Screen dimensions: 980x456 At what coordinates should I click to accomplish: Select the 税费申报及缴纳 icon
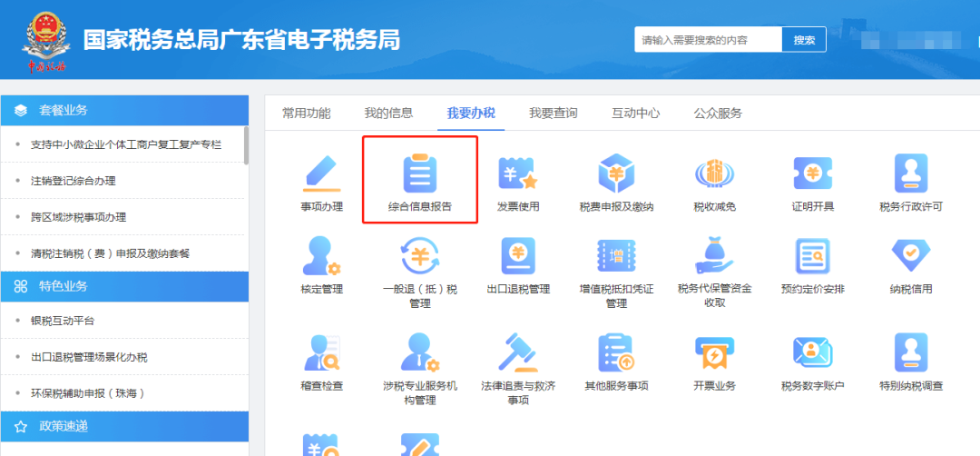tap(616, 173)
